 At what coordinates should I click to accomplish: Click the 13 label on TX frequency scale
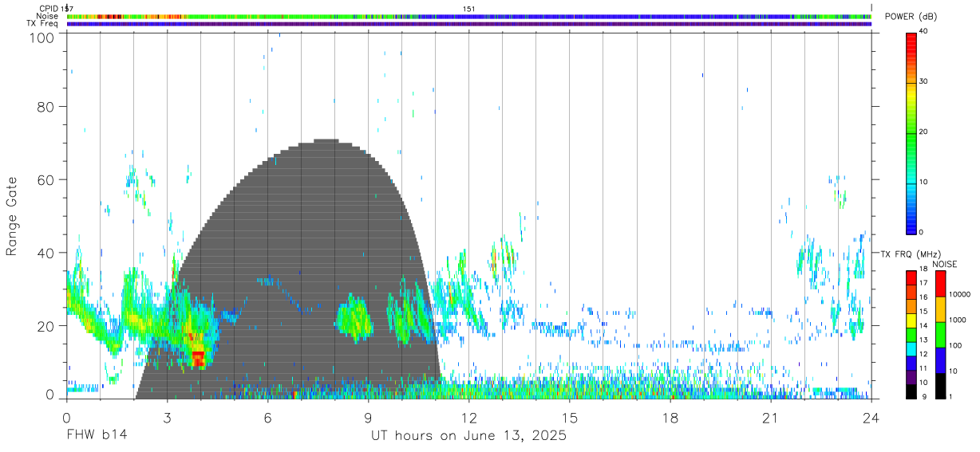pyautogui.click(x=923, y=340)
